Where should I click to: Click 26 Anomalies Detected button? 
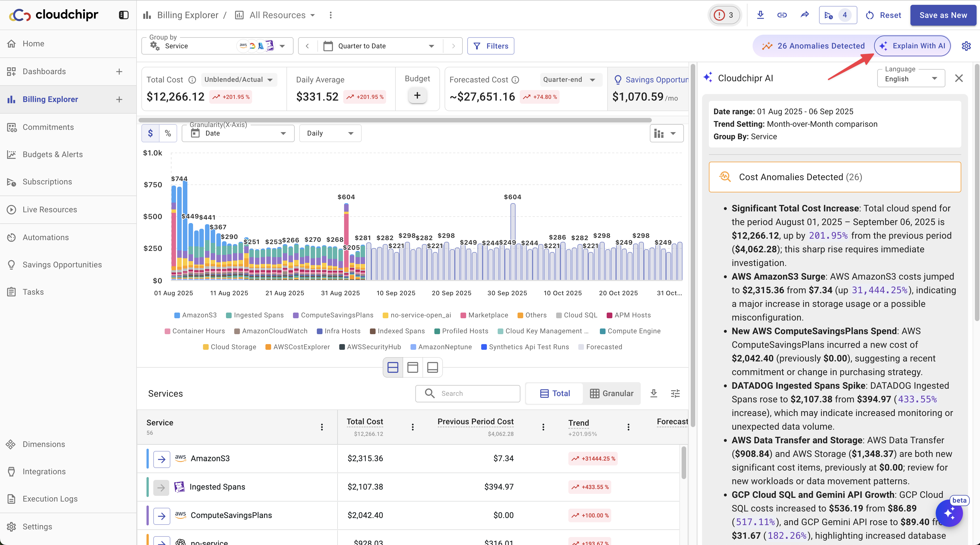[x=814, y=46]
